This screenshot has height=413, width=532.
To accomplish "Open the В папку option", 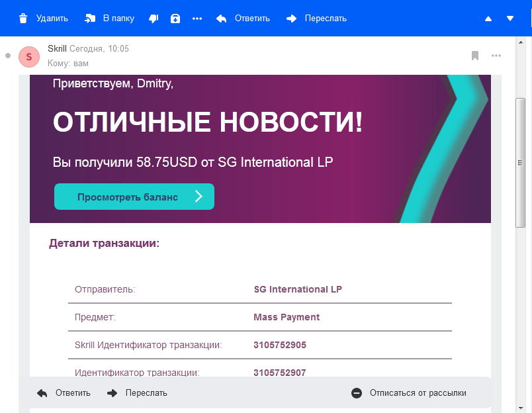I will [118, 19].
